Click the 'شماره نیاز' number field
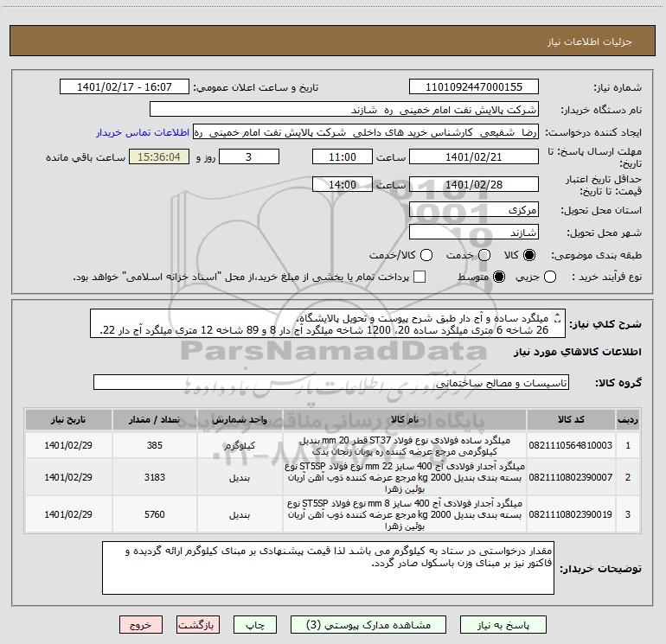The height and width of the screenshot is (644, 666). click(473, 88)
